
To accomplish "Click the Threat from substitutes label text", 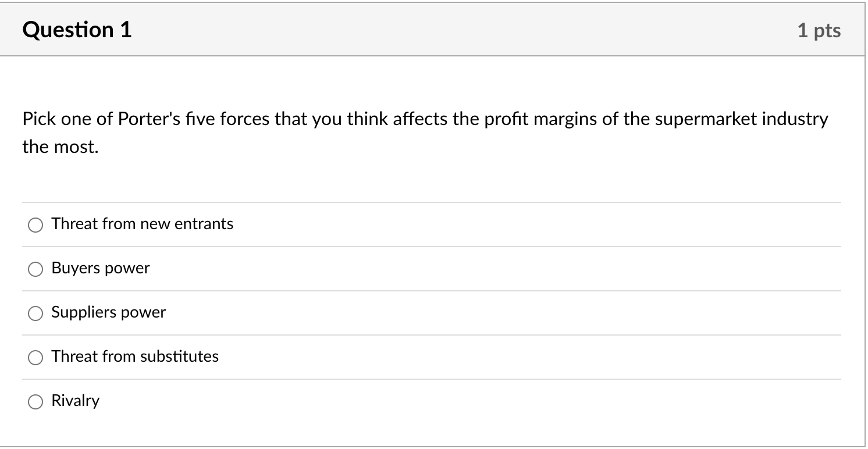I will click(x=135, y=357).
